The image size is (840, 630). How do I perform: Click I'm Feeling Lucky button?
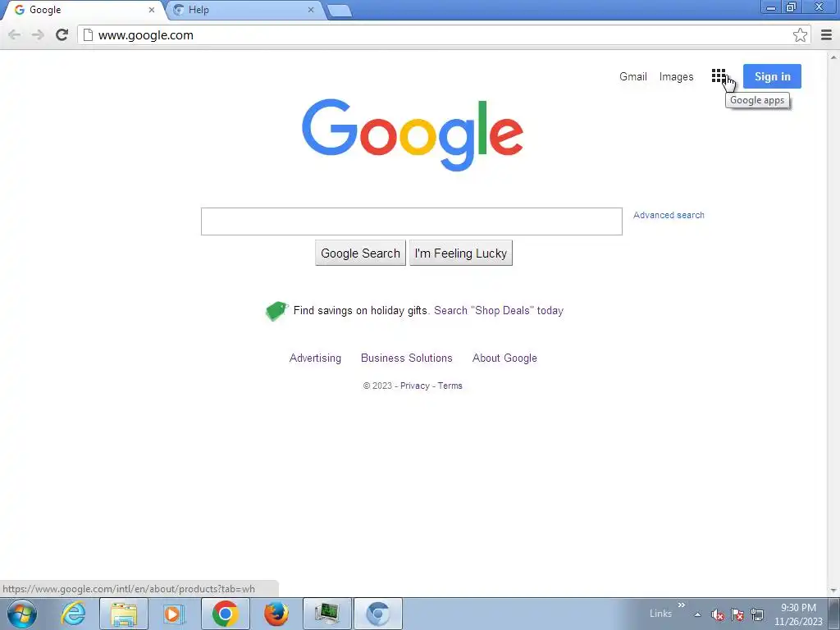[461, 253]
